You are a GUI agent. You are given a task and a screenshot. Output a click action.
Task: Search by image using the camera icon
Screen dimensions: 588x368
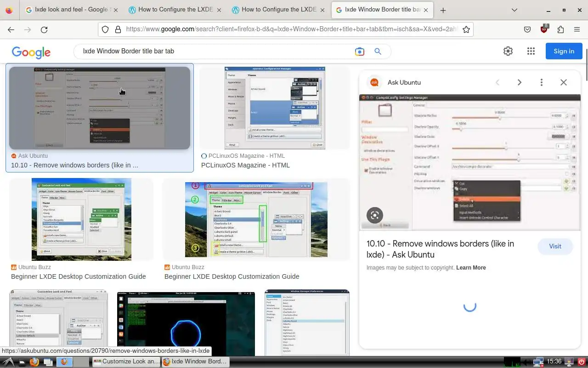360,52
